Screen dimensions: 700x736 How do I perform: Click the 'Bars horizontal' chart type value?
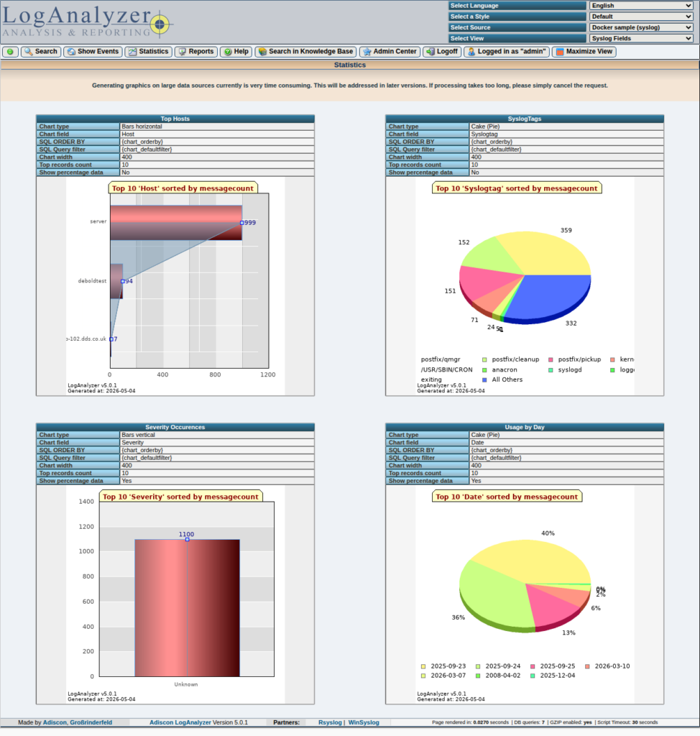142,126
